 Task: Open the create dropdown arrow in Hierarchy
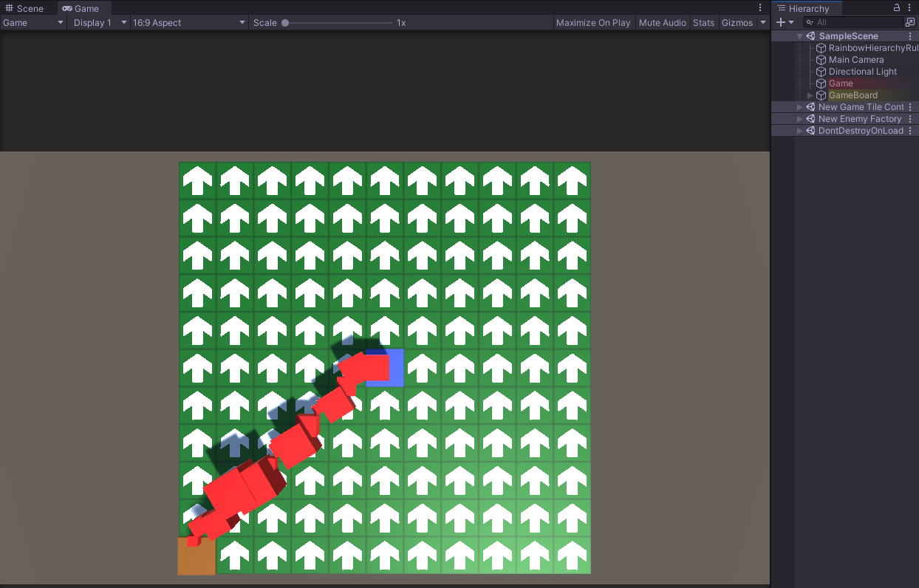tap(791, 23)
